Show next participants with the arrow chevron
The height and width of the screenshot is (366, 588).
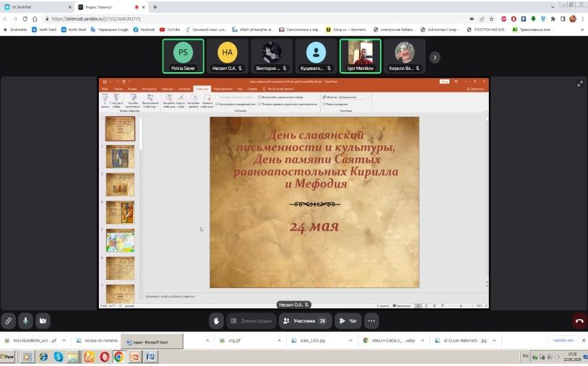[435, 57]
